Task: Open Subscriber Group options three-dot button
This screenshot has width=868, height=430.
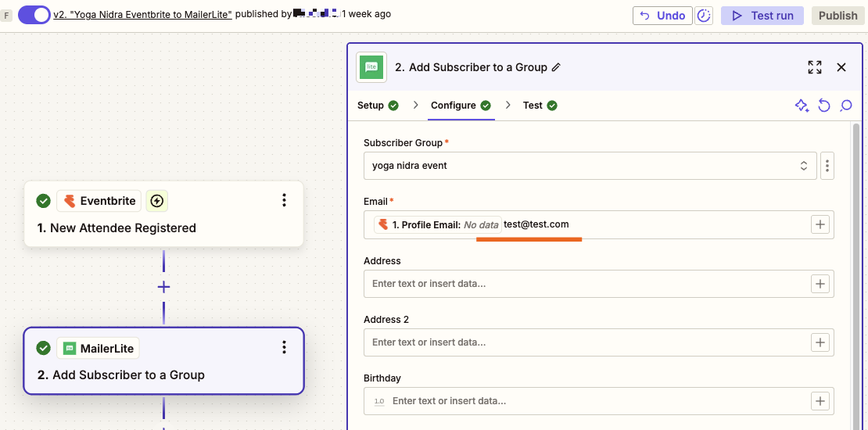Action: 827,166
